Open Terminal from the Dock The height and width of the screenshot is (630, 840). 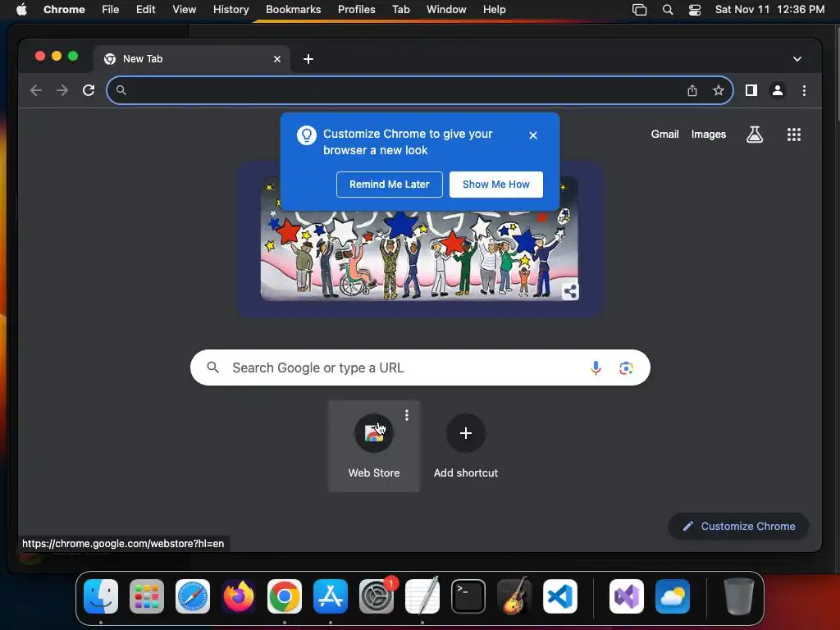click(468, 596)
